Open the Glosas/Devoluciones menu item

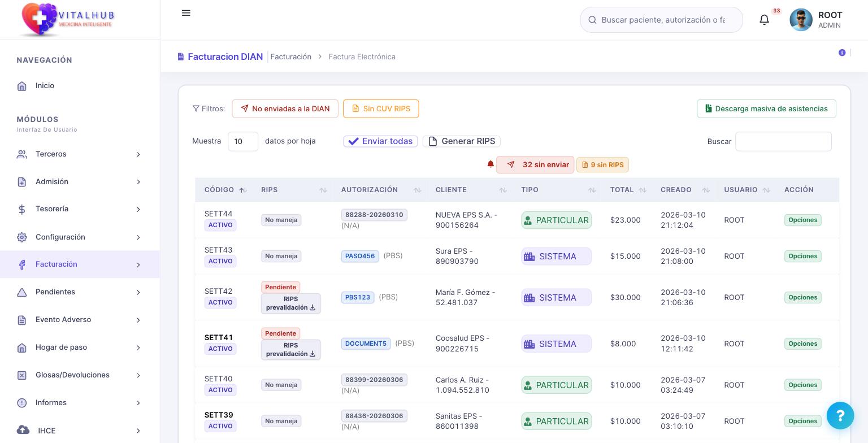point(80,375)
